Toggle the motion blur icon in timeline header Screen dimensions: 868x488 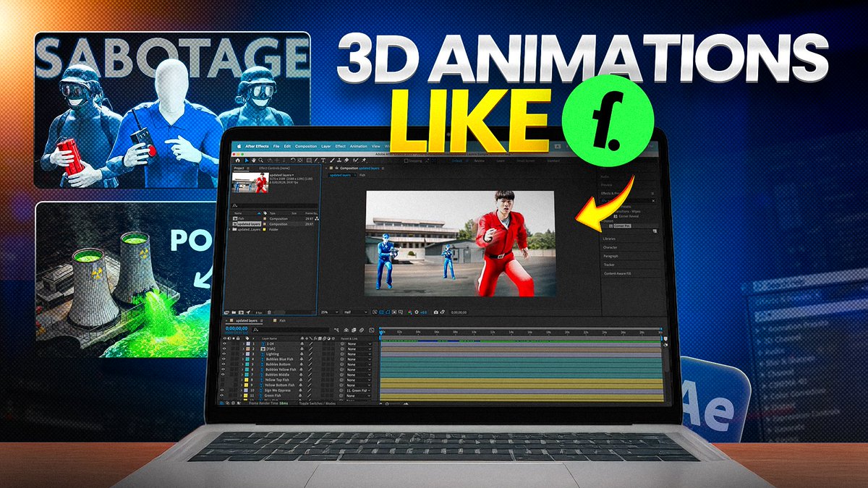click(x=362, y=330)
